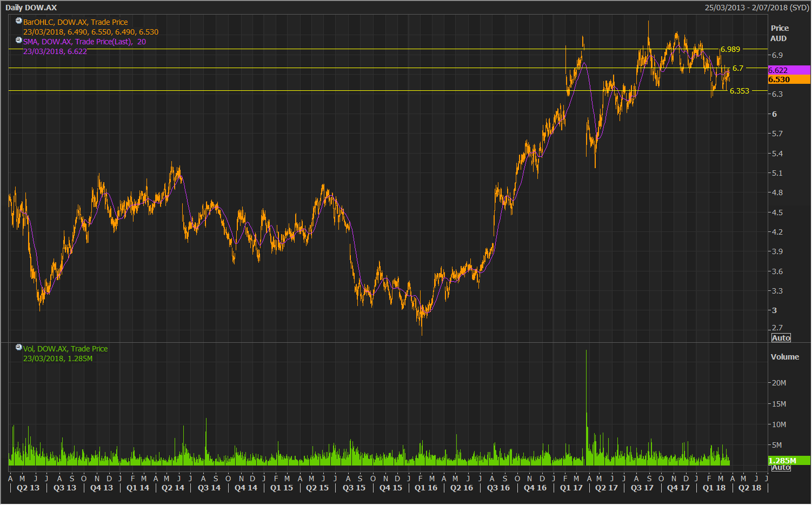The height and width of the screenshot is (505, 812).
Task: Click the Q2 18 quarter label
Action: click(750, 488)
